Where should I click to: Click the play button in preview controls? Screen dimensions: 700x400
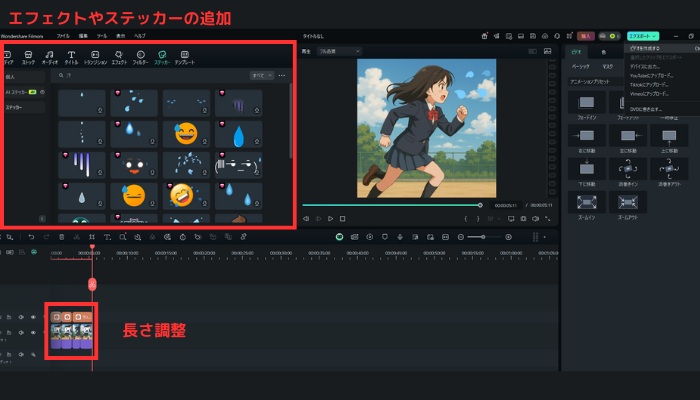pyautogui.click(x=330, y=219)
